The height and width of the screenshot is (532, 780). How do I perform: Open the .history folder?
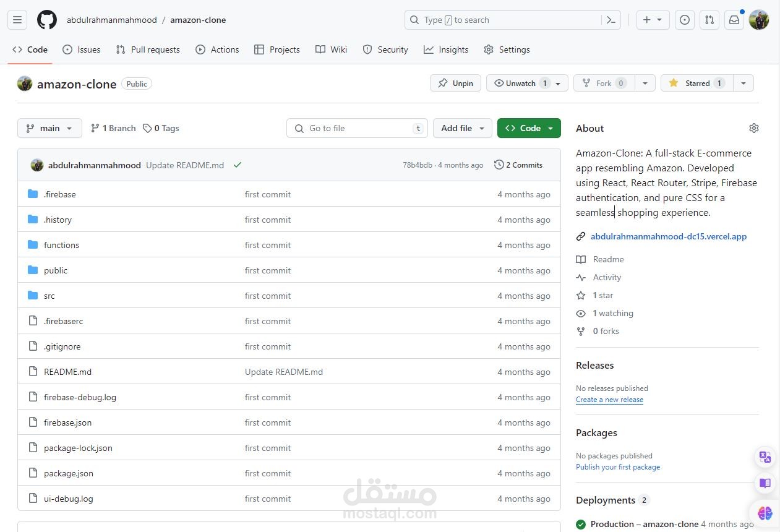58,220
